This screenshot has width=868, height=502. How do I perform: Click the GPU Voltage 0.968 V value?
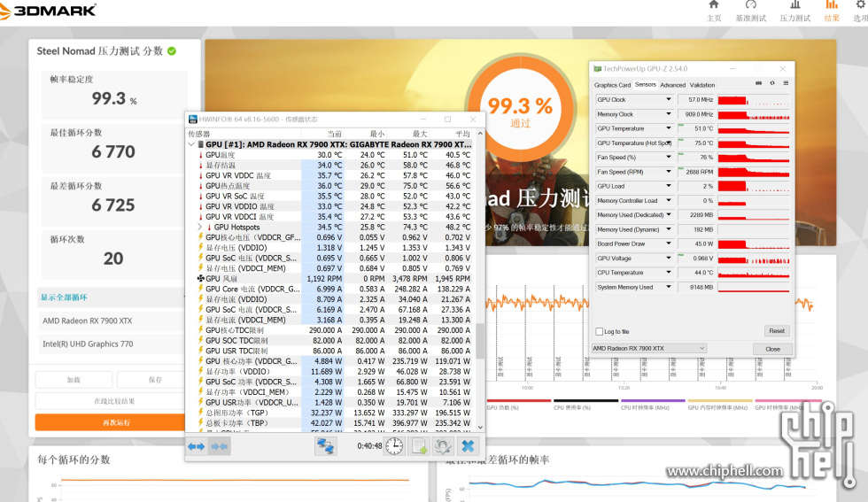click(x=696, y=258)
